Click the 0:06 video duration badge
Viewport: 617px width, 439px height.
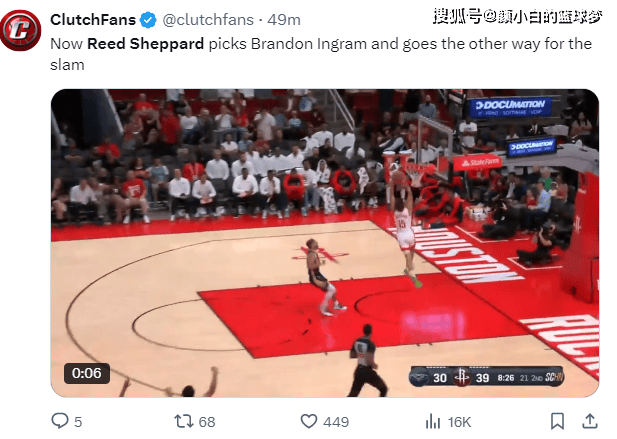click(87, 373)
